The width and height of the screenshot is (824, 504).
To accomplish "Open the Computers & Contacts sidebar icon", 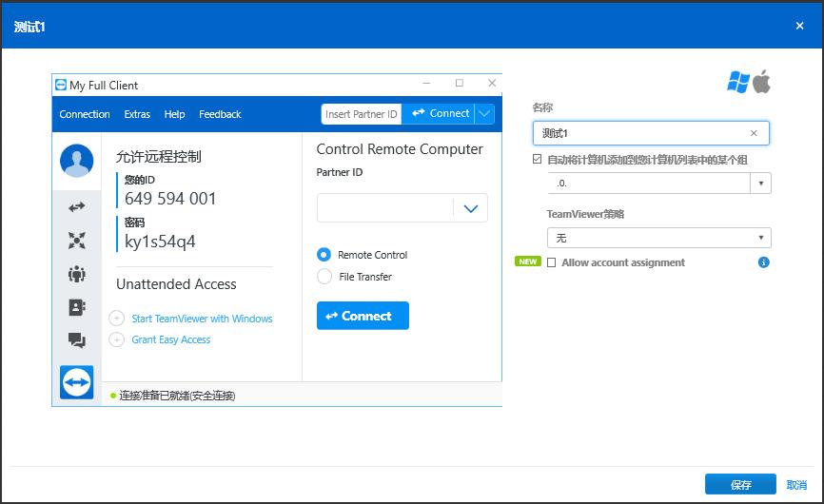I will point(77,307).
